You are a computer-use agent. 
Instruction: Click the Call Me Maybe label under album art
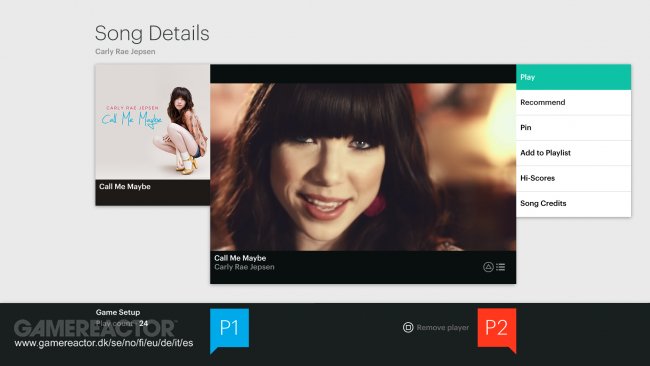[x=124, y=187]
